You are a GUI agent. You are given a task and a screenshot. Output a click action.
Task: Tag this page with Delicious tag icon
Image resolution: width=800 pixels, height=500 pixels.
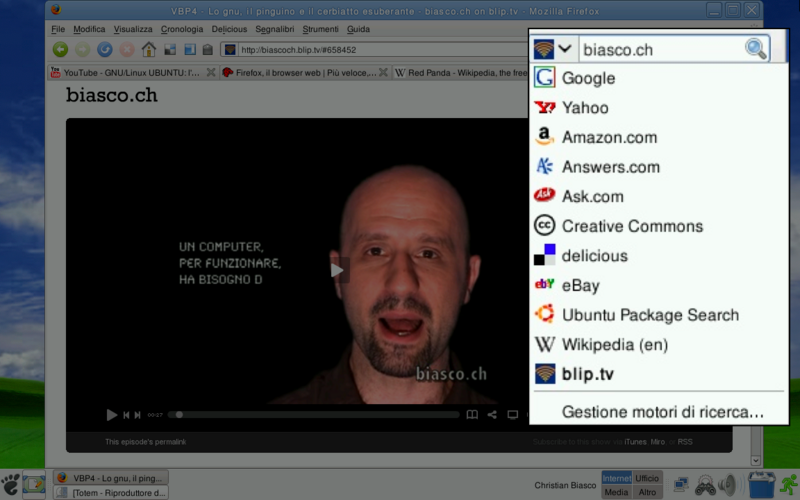click(x=207, y=49)
